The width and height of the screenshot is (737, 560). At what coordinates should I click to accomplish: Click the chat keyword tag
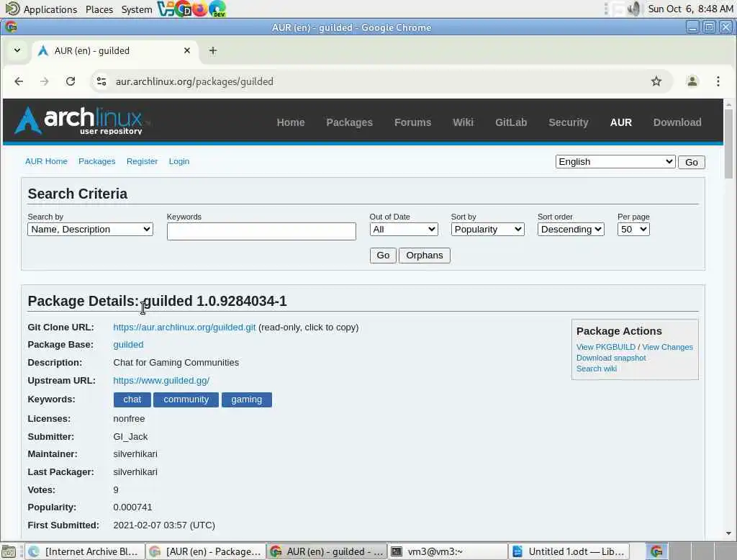(x=132, y=399)
